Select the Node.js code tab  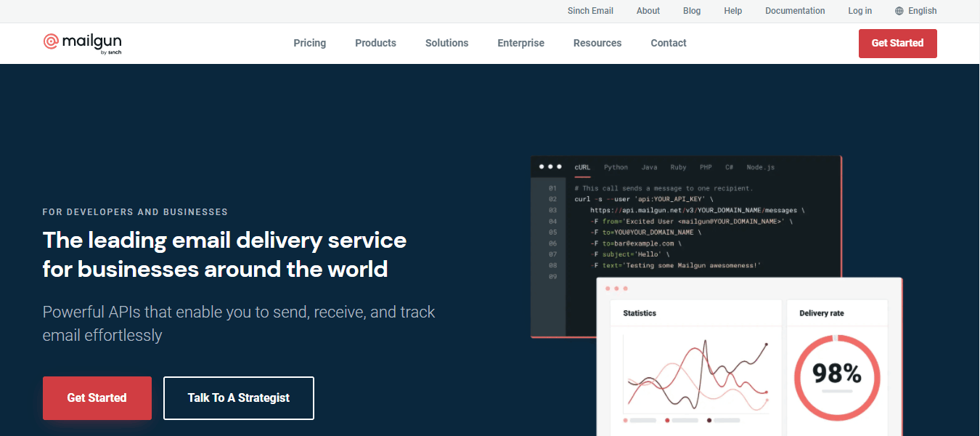(760, 167)
